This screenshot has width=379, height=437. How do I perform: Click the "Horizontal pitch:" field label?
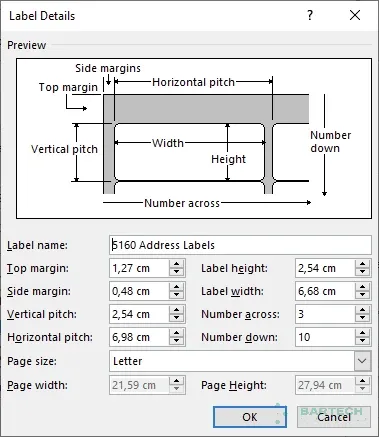point(50,337)
